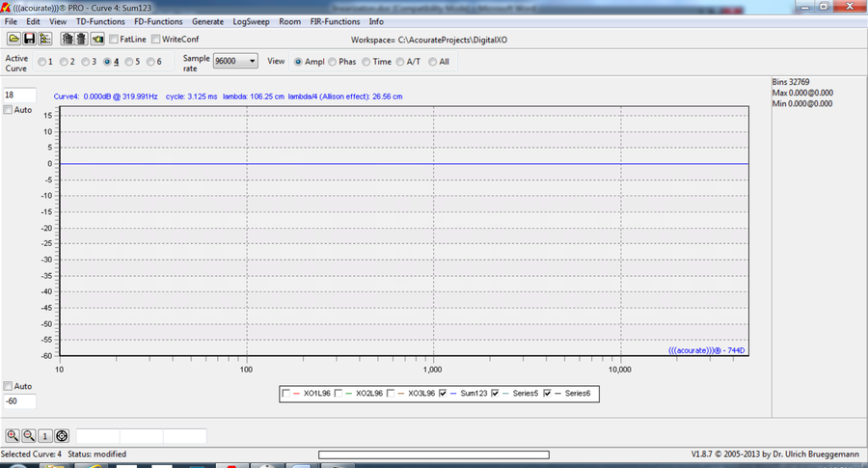
Task: Open the View menu
Action: (x=58, y=21)
